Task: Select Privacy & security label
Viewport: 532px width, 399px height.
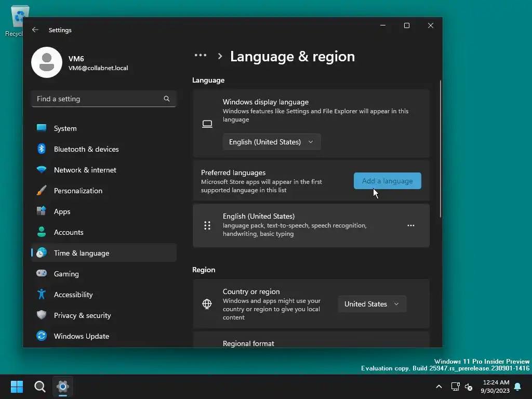Action: click(83, 315)
